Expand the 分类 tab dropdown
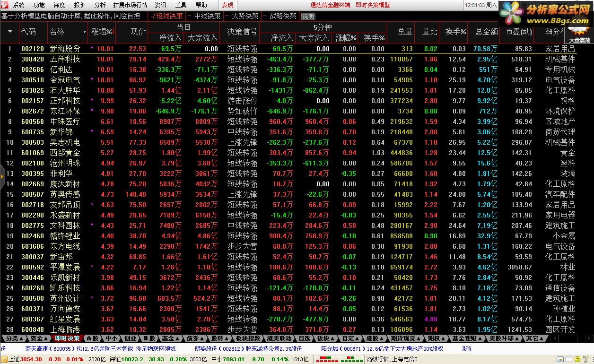This screenshot has height=364, width=594. coord(14,338)
